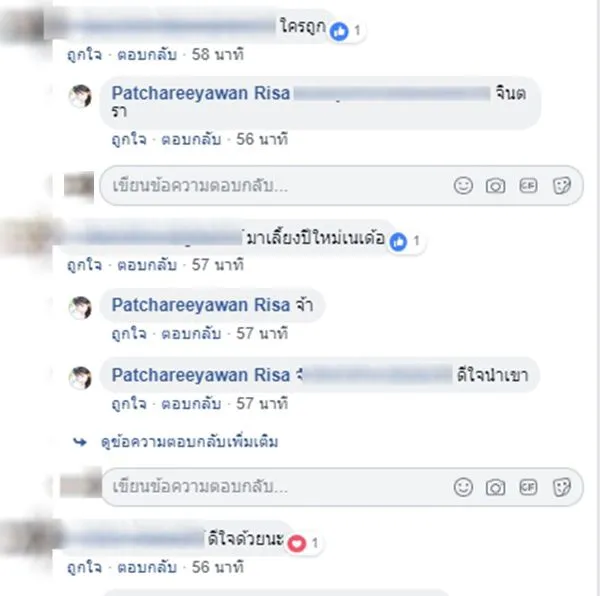The height and width of the screenshot is (596, 600).
Task: Like the comment posted 58 นาที ago
Action: 85,55
